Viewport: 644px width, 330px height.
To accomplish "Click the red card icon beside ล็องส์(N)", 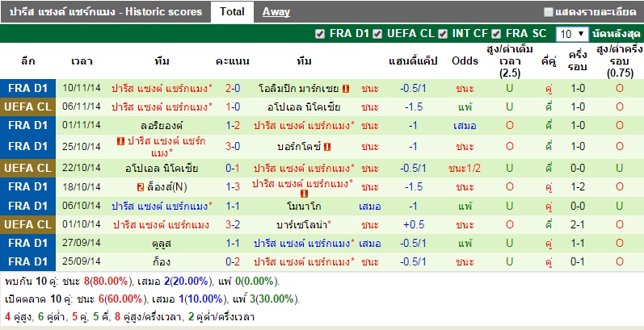I will [x=140, y=187].
